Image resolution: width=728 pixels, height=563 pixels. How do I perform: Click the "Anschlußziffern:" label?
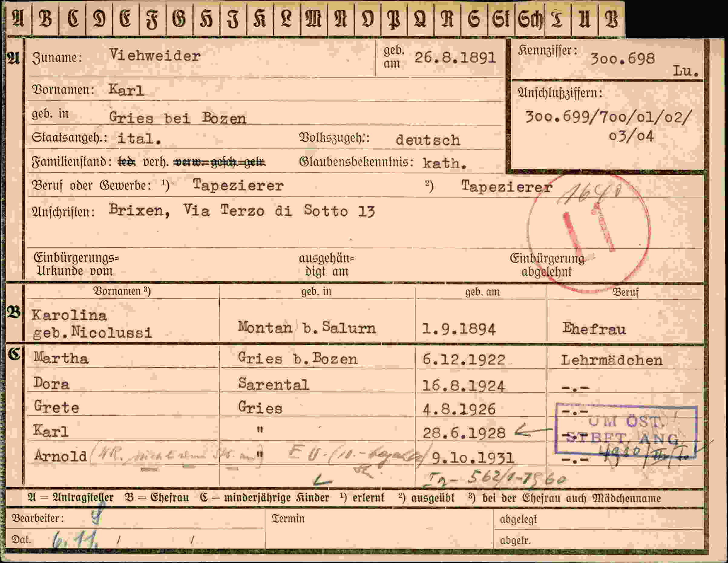pyautogui.click(x=560, y=93)
